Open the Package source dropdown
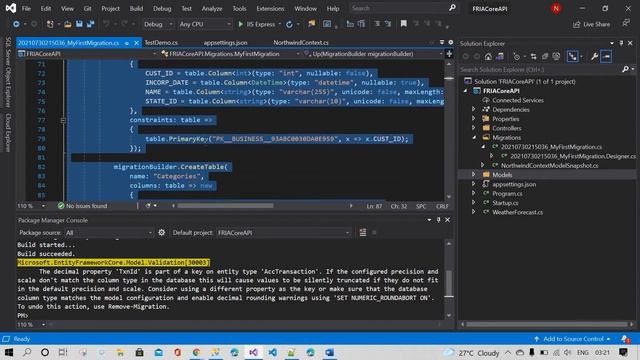640x360 pixels. (x=109, y=232)
